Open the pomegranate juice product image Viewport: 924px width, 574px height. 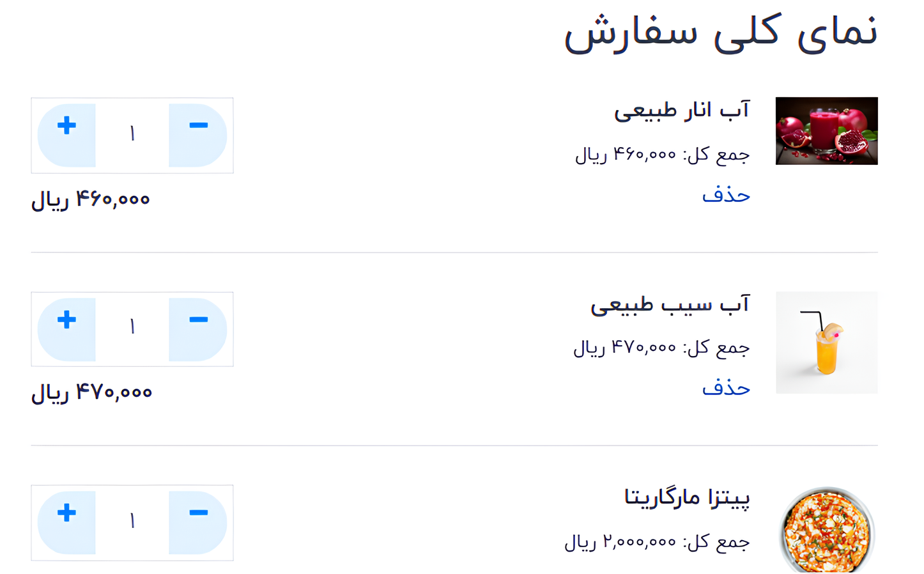click(x=826, y=131)
